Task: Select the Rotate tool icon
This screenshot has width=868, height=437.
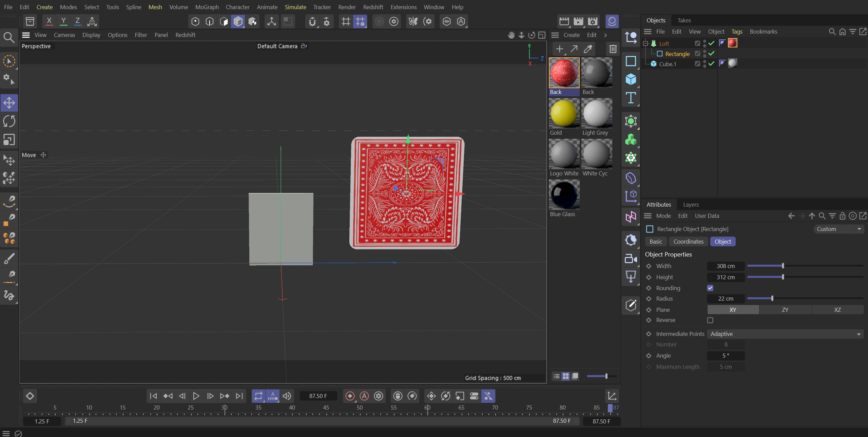Action: (x=9, y=121)
